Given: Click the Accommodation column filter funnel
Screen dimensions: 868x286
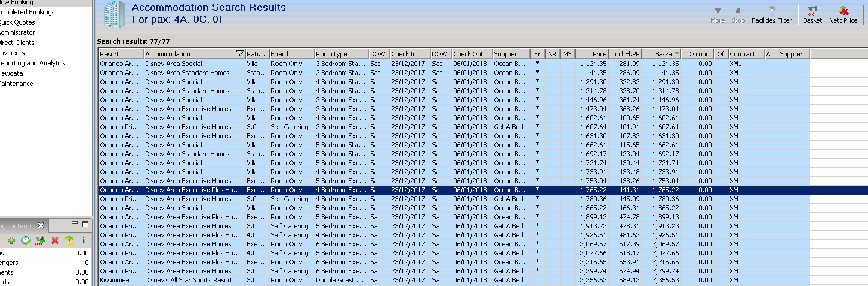Looking at the screenshot, I should pos(240,54).
